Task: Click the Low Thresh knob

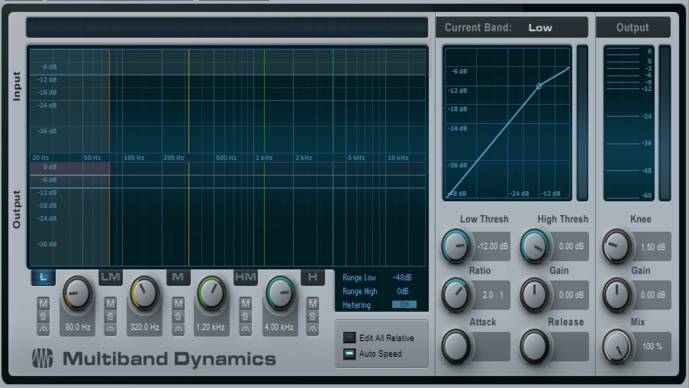Action: pyautogui.click(x=456, y=246)
